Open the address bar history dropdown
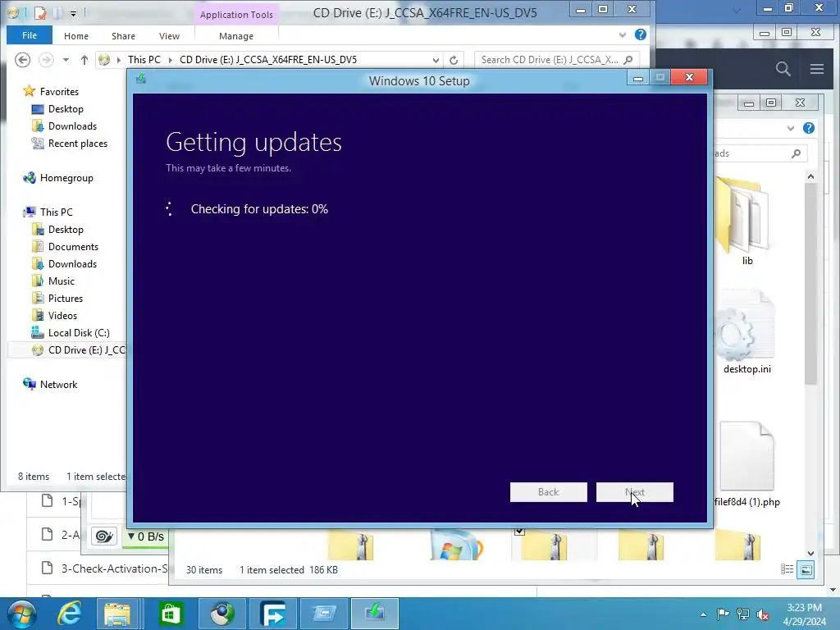 pos(436,60)
